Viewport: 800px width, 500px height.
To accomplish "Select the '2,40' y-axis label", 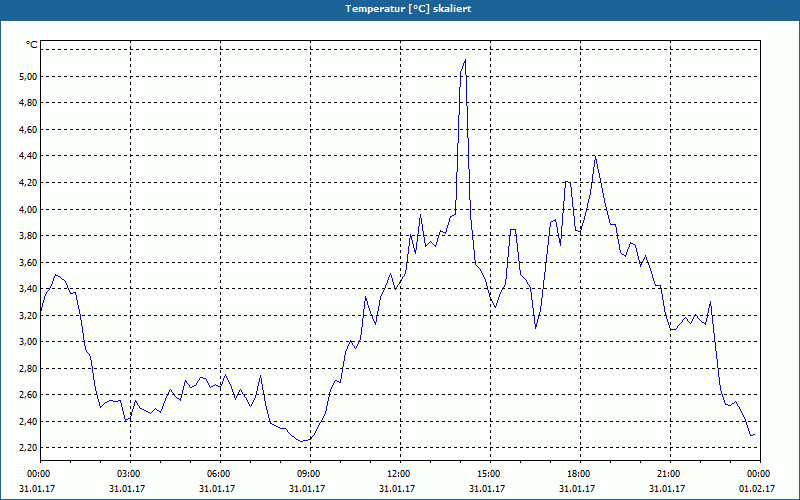I will click(28, 421).
